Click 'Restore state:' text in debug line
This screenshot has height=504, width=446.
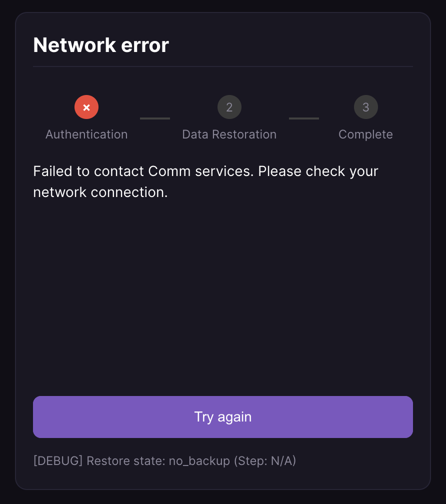point(126,460)
